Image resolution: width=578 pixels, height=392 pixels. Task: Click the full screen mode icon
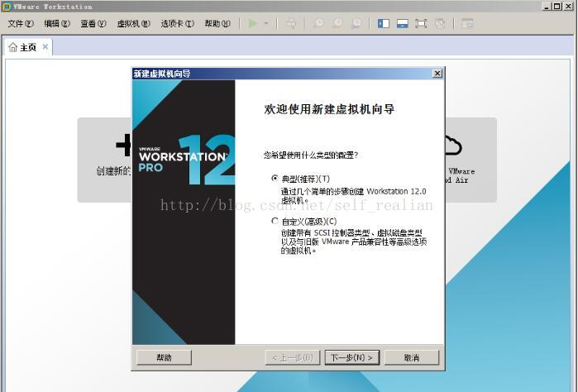(x=421, y=24)
